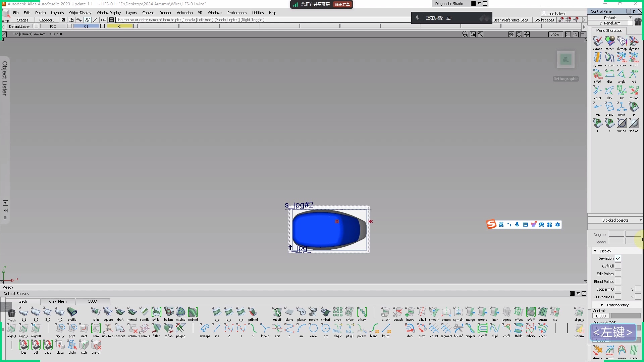
Task: Toggle the Edit Points checkbox
Action: coord(618,274)
